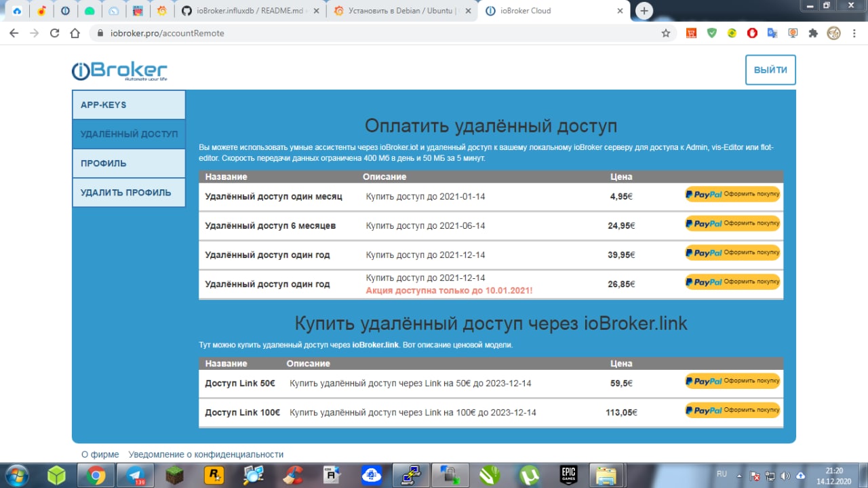Open CCleaner from the taskbar
This screenshot has width=868, height=488.
293,475
